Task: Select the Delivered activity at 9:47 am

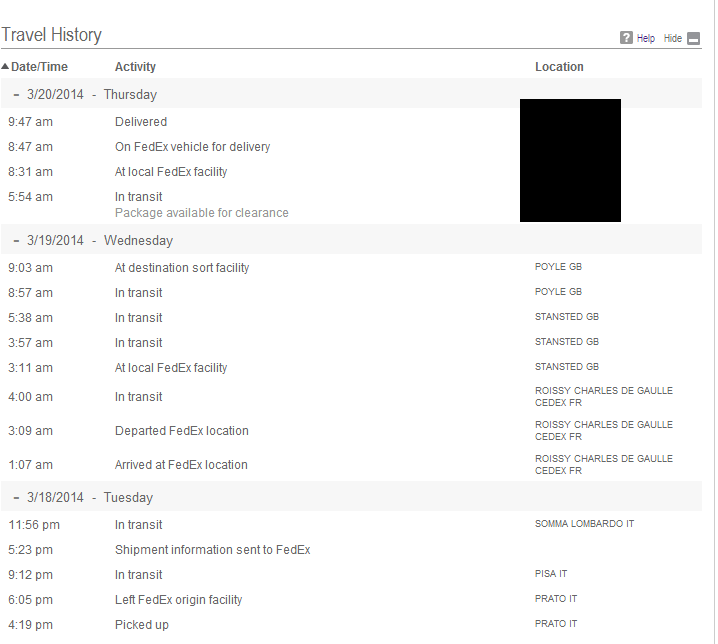Action: pyautogui.click(x=141, y=122)
